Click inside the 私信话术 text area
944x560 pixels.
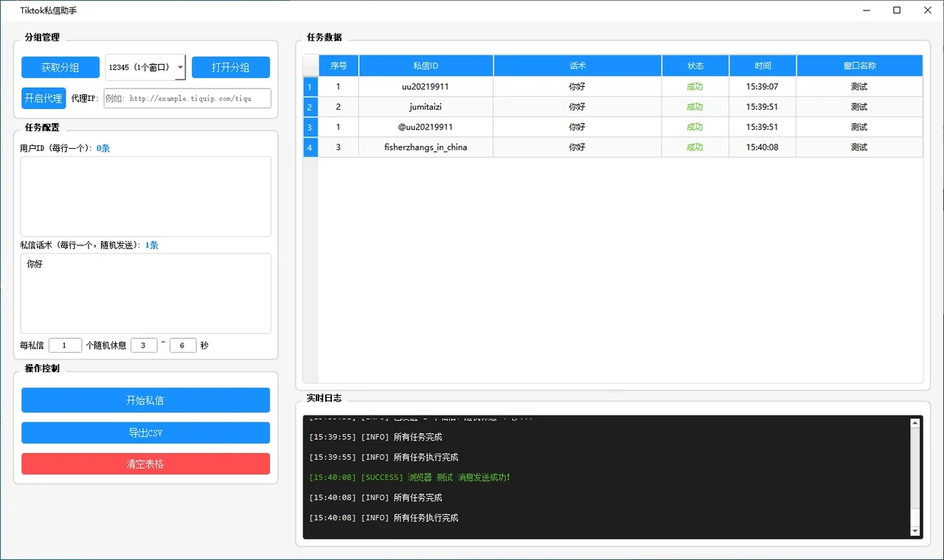click(145, 293)
